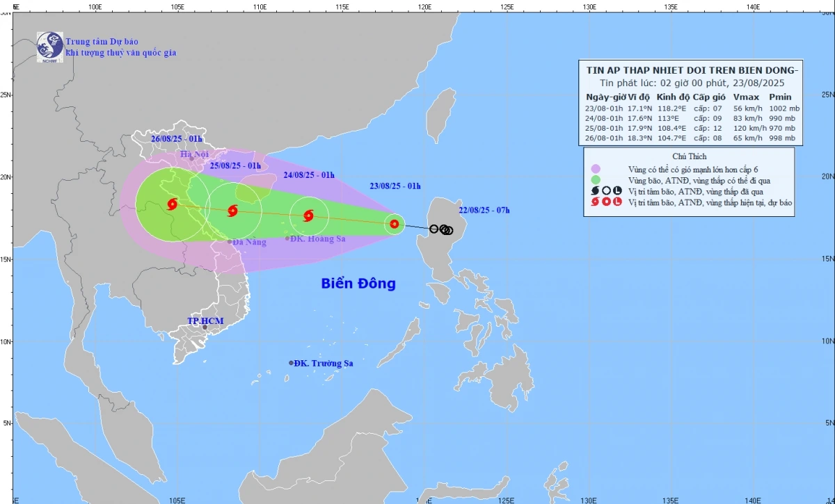Click the 'Biển Đông' sea label
The height and width of the screenshot is (504, 835).
click(x=358, y=284)
